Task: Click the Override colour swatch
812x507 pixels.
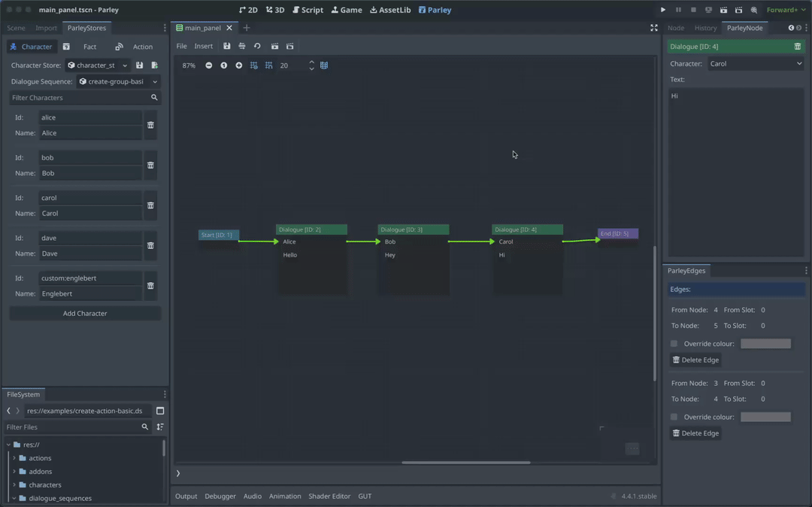Action: point(765,343)
